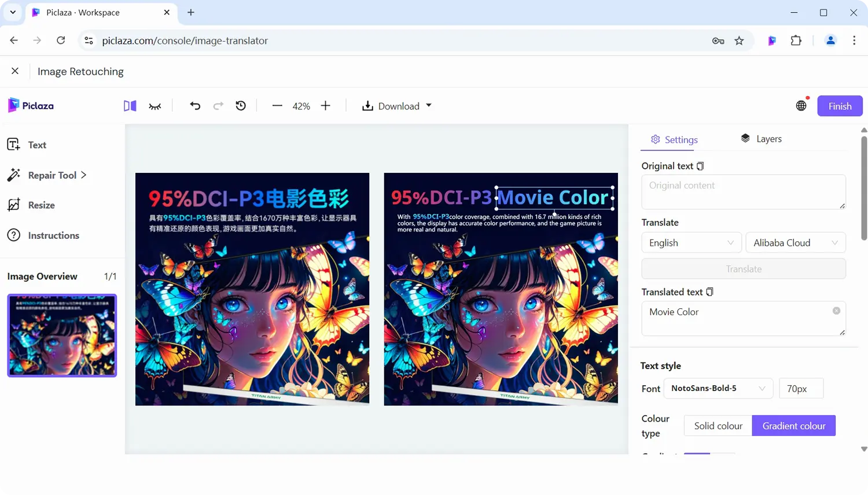Redo the last edit
The image size is (868, 495).
point(218,106)
